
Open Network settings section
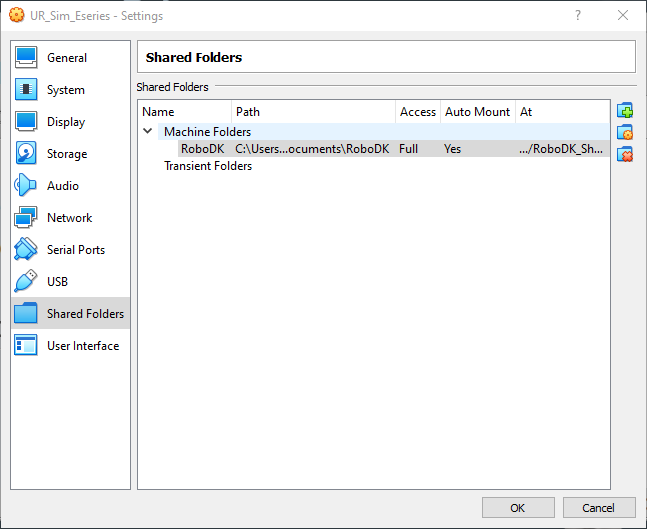69,218
